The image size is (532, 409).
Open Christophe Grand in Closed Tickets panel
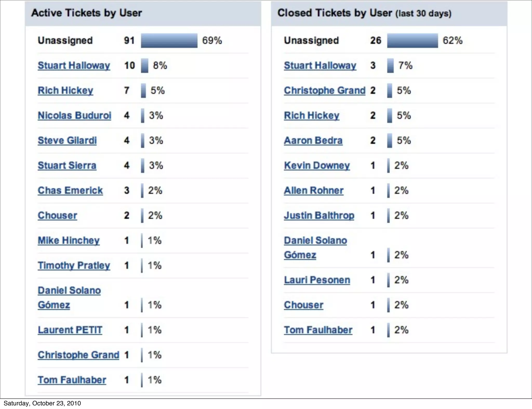point(324,90)
